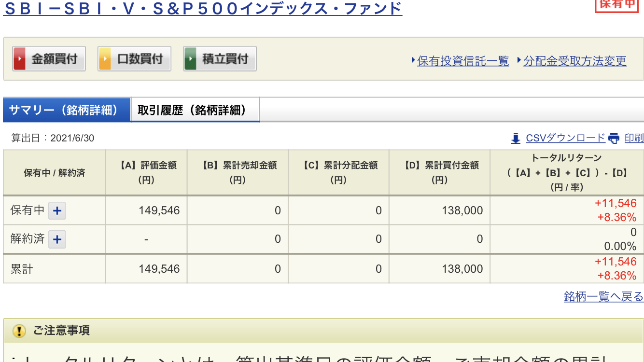644x362 pixels.
Task: Open the 銘柄一覧へ戻る link
Action: coord(603,296)
